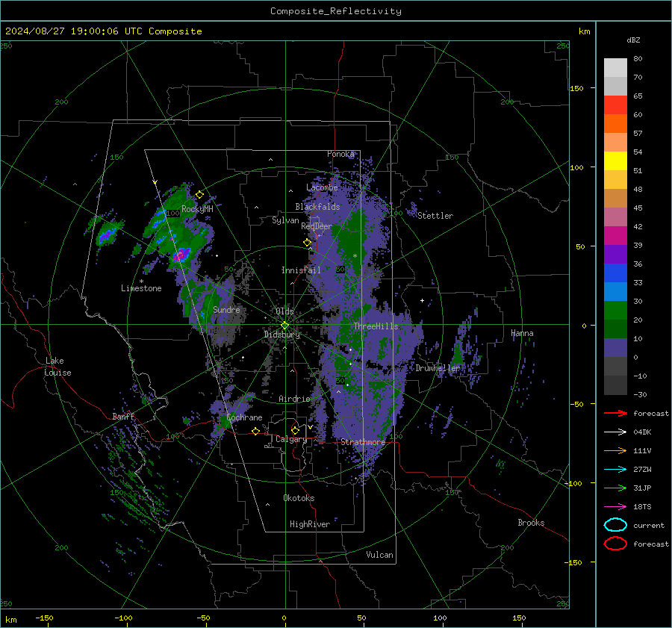Click the Okotoks label
672x628 pixels.
(x=299, y=498)
